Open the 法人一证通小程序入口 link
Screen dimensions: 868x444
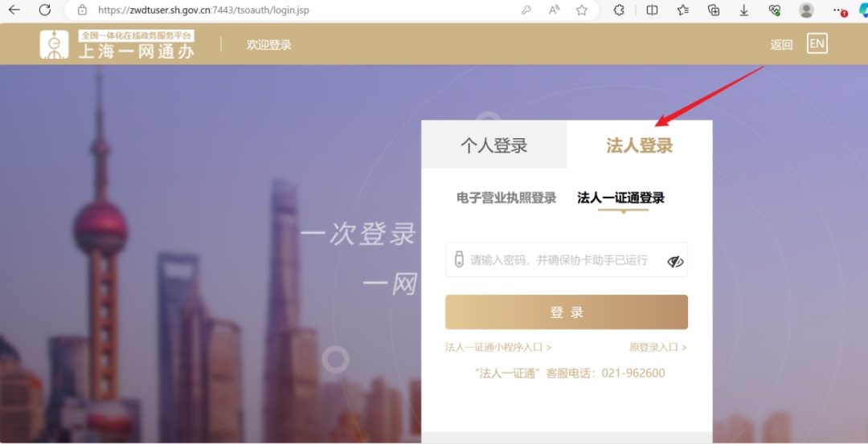[x=498, y=348]
